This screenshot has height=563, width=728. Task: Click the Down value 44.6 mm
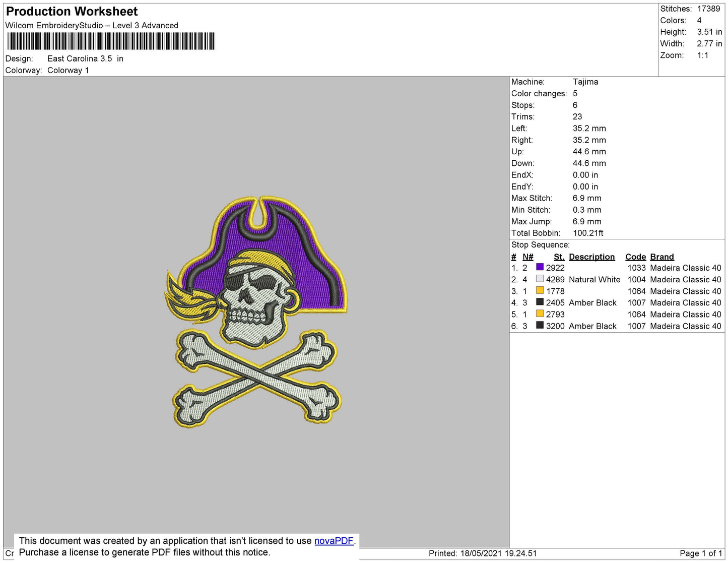589,163
